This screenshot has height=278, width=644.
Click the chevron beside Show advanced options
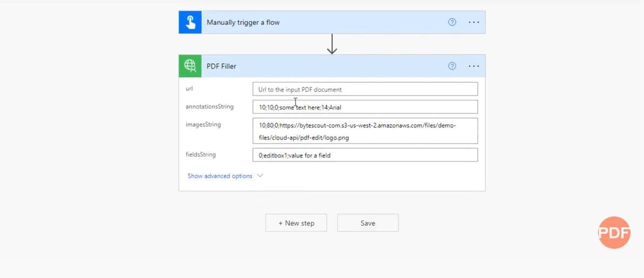pyautogui.click(x=260, y=176)
